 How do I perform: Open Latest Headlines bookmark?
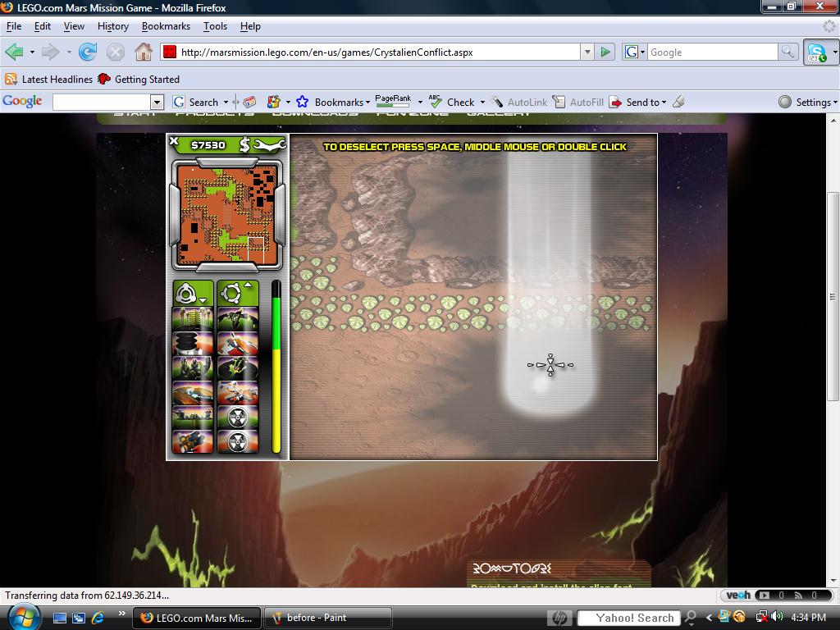point(48,80)
